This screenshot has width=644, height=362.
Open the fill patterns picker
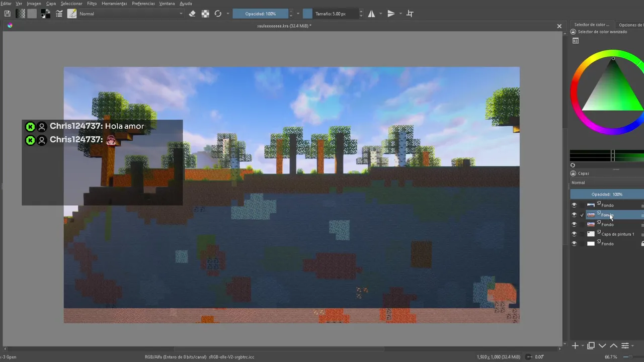(x=32, y=14)
